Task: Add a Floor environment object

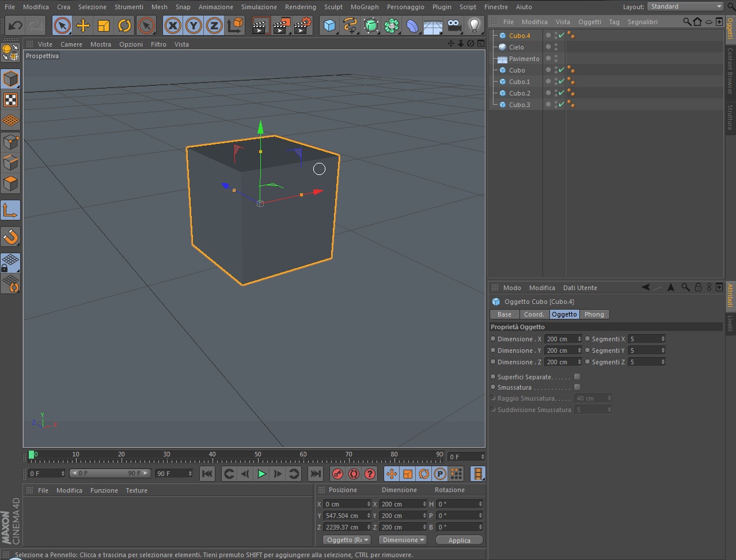Action: click(x=433, y=25)
